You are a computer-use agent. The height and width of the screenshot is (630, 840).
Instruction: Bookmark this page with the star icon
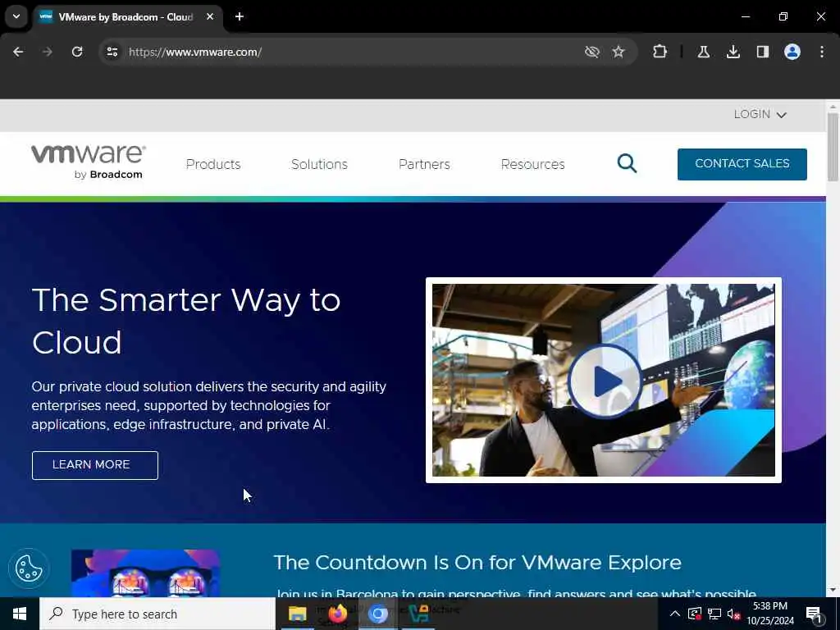click(x=619, y=52)
